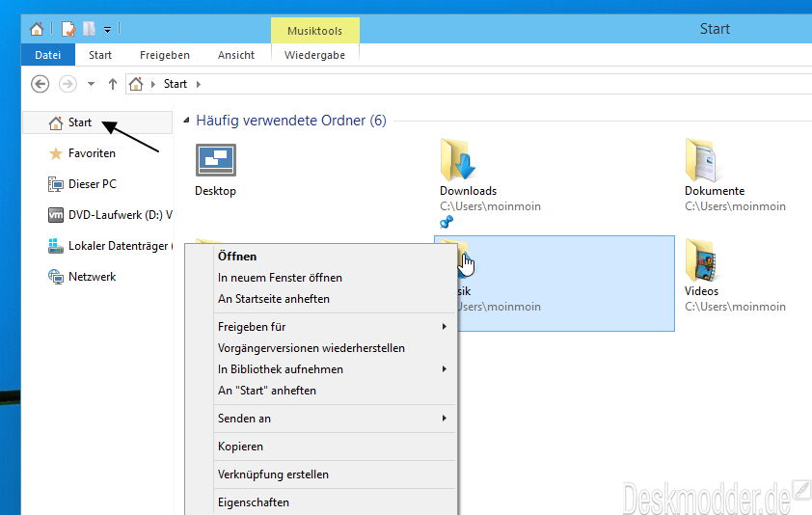Click the DVD drive vm icon
This screenshot has height=515, width=812.
(55, 214)
